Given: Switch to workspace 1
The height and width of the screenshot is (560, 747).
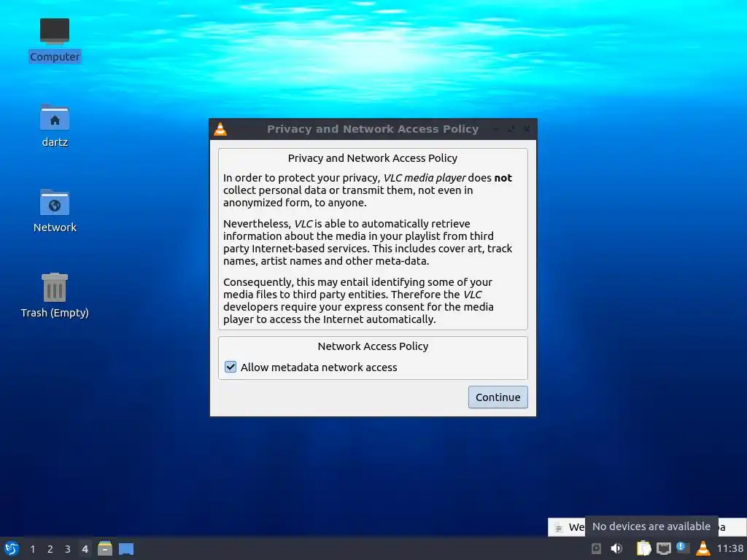Looking at the screenshot, I should 32,549.
